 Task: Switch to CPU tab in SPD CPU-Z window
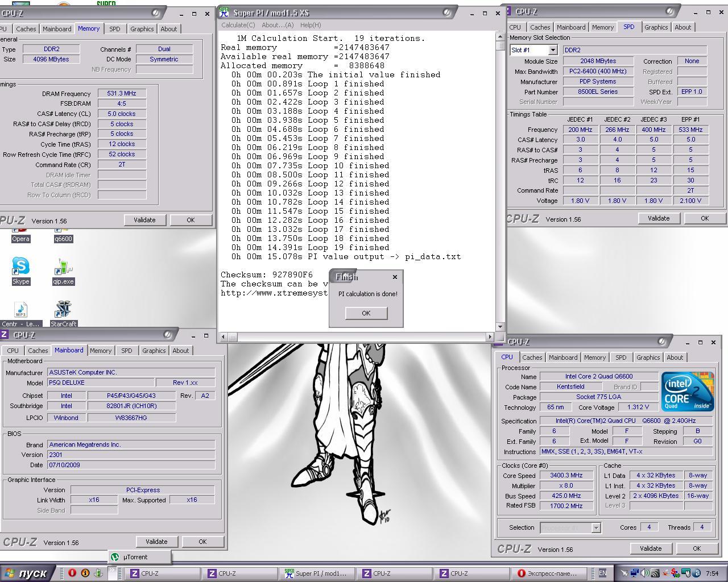point(515,27)
